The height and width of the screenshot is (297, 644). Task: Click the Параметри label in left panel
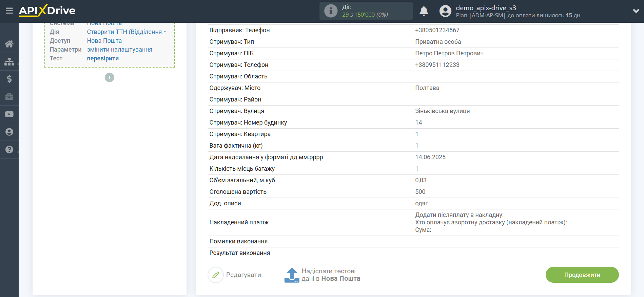pos(65,50)
